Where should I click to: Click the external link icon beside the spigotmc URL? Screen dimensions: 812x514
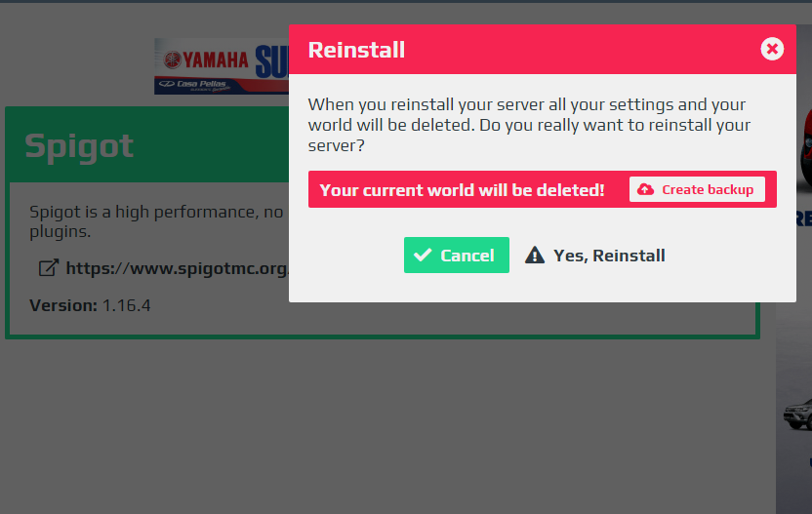pos(49,268)
